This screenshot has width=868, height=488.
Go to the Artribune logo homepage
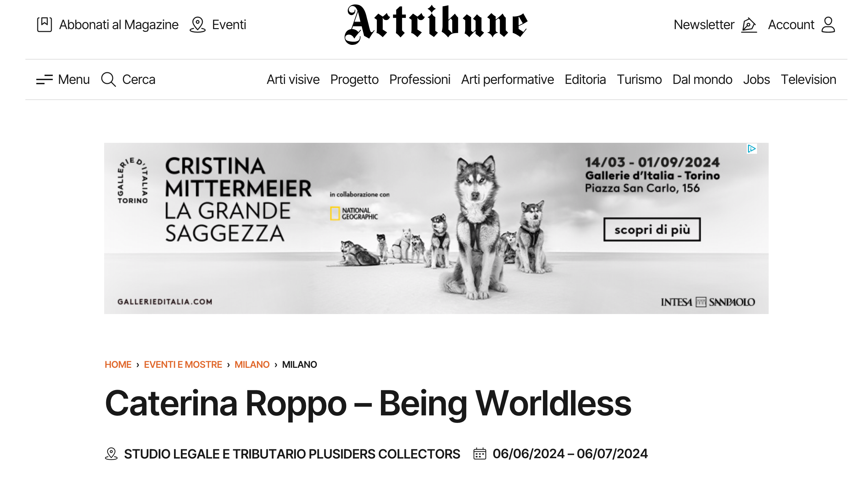point(436,25)
